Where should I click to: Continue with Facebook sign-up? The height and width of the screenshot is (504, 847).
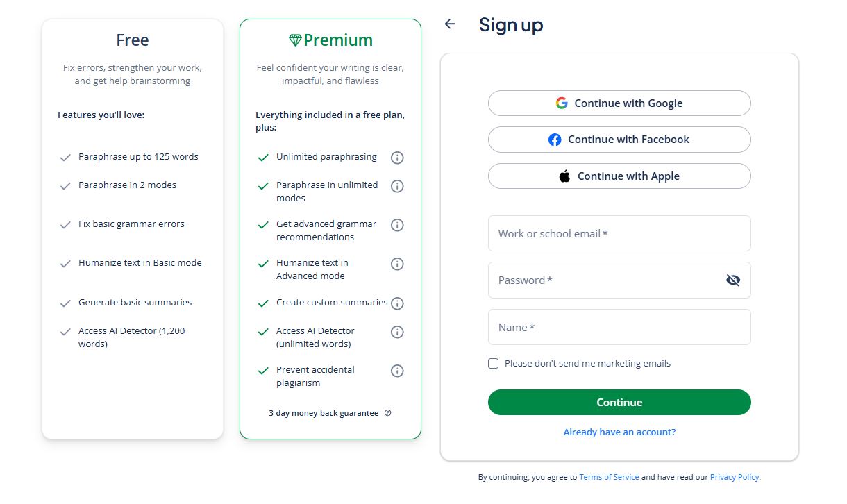619,140
